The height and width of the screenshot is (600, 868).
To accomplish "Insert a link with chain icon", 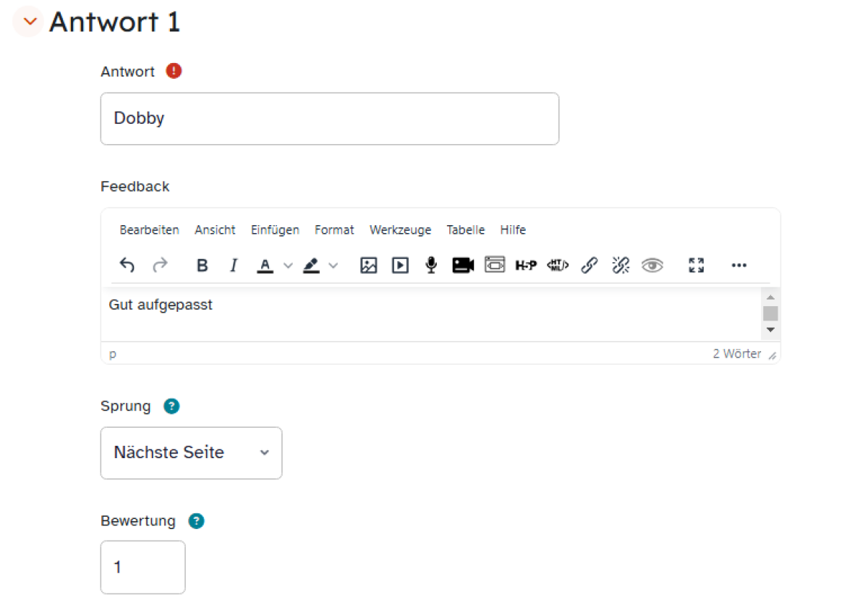I will pyautogui.click(x=590, y=266).
